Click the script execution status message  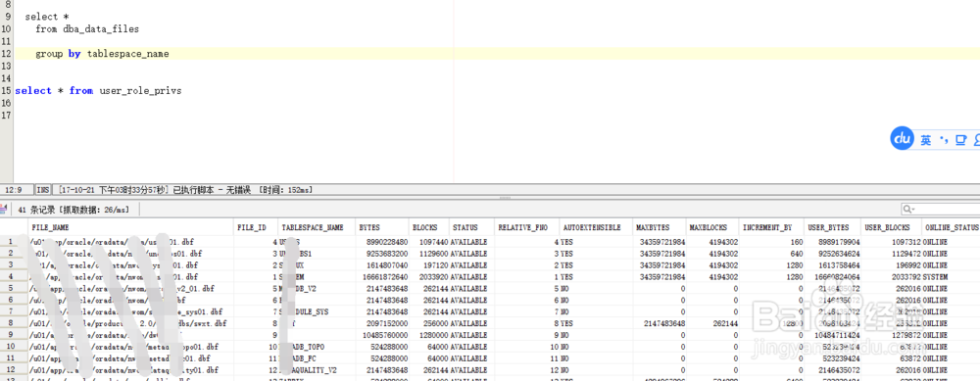coord(185,189)
